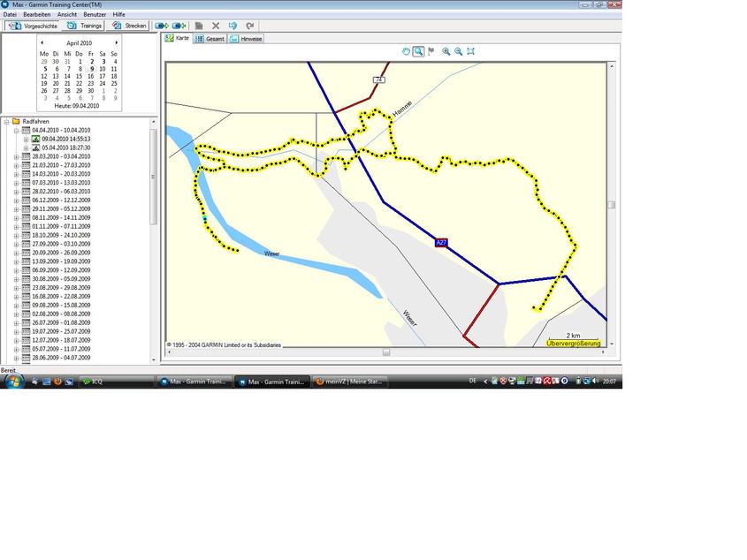The width and height of the screenshot is (747, 560).
Task: Click the delete X toolbar icon
Action: pos(216,26)
